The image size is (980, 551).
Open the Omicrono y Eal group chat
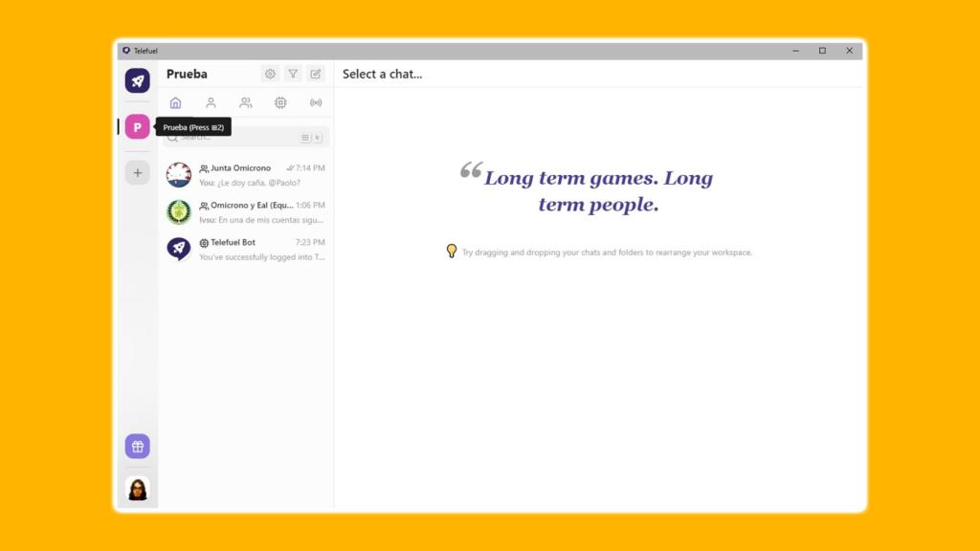tap(258, 212)
